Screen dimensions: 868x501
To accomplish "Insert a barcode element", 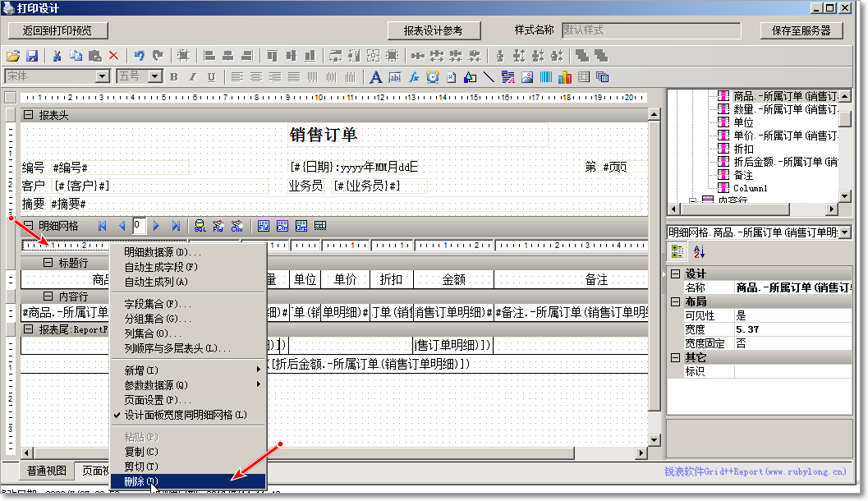I will [546, 77].
